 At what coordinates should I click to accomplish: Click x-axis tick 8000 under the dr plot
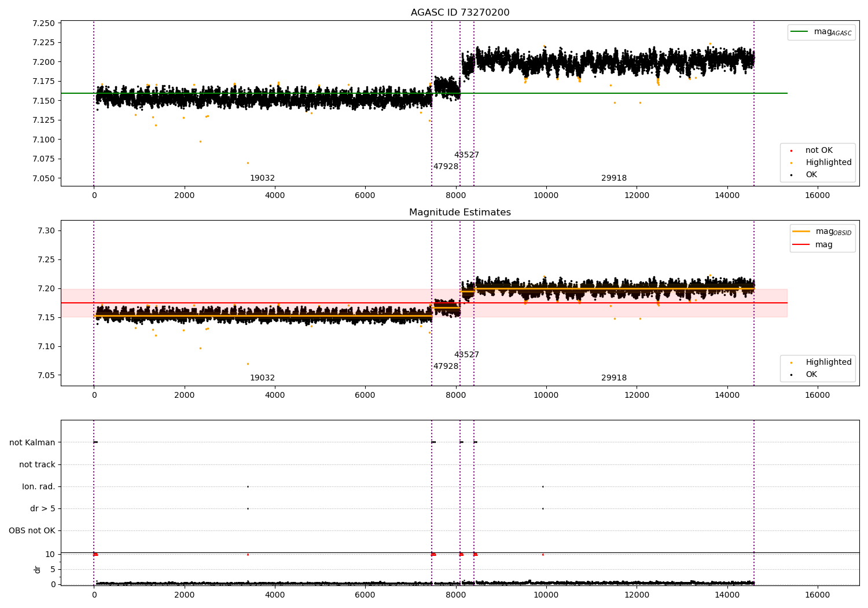[x=456, y=595]
